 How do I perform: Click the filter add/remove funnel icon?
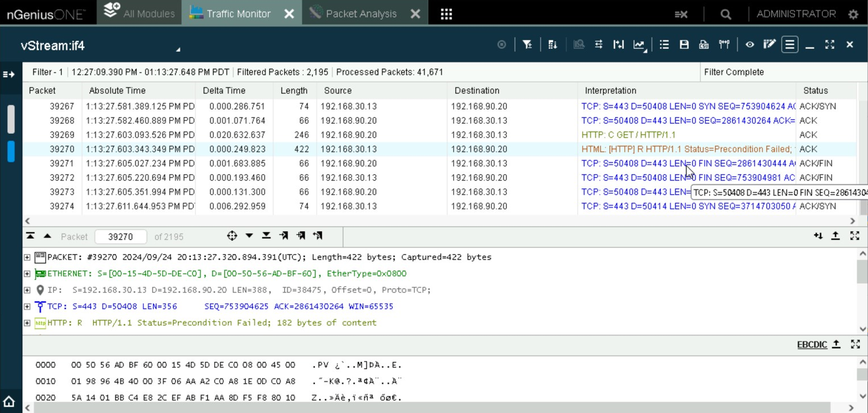click(x=527, y=45)
